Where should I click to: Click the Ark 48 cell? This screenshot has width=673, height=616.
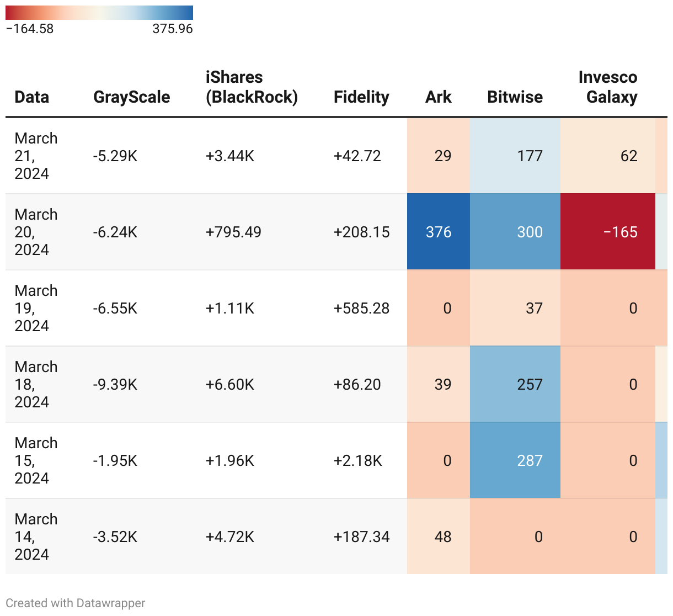point(439,537)
